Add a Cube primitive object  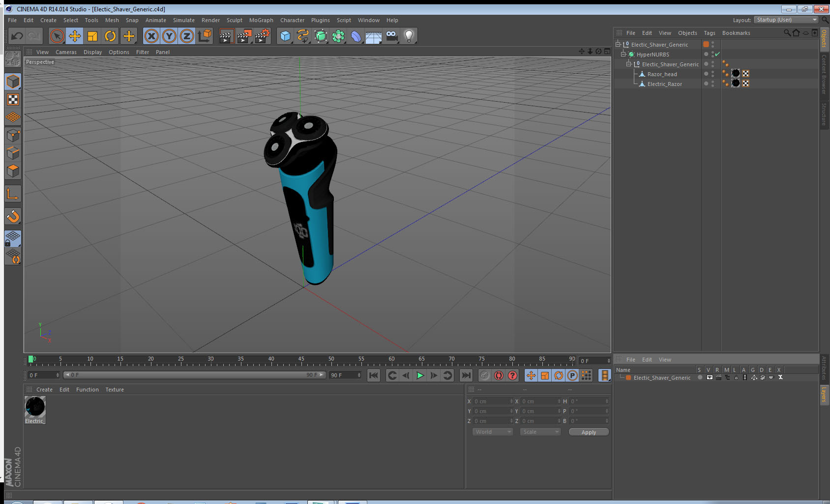(x=285, y=36)
